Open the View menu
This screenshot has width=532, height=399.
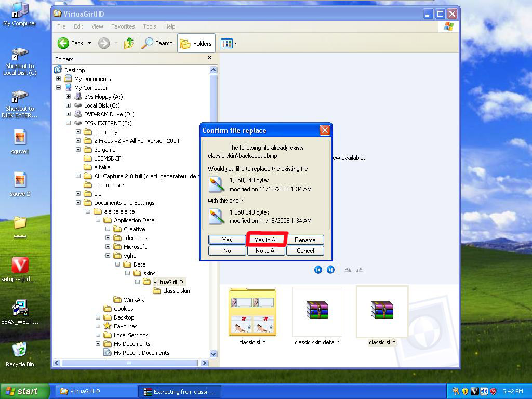pyautogui.click(x=97, y=26)
